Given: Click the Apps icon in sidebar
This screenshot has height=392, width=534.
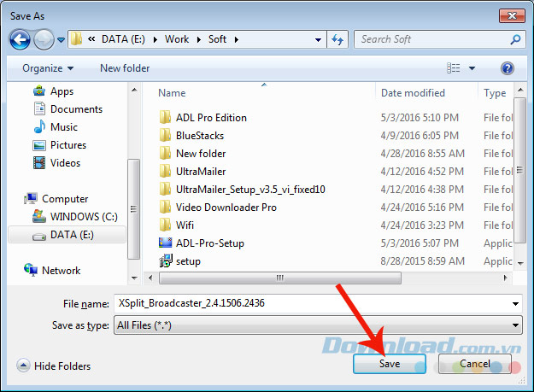Looking at the screenshot, I should point(39,91).
